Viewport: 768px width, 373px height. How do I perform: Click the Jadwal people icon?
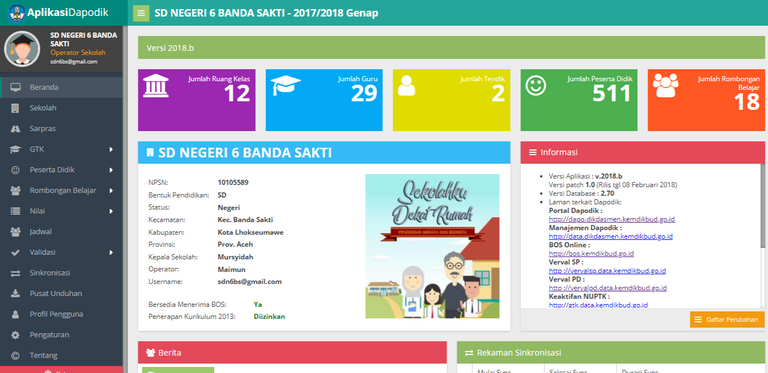coord(16,232)
